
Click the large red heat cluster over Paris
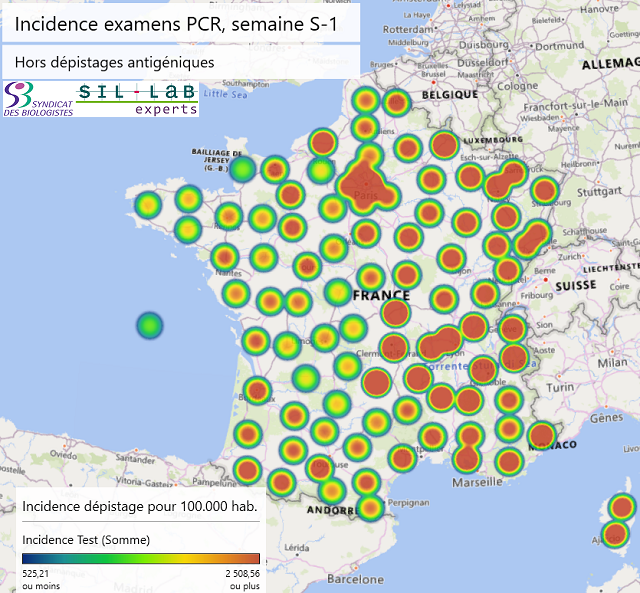(365, 183)
